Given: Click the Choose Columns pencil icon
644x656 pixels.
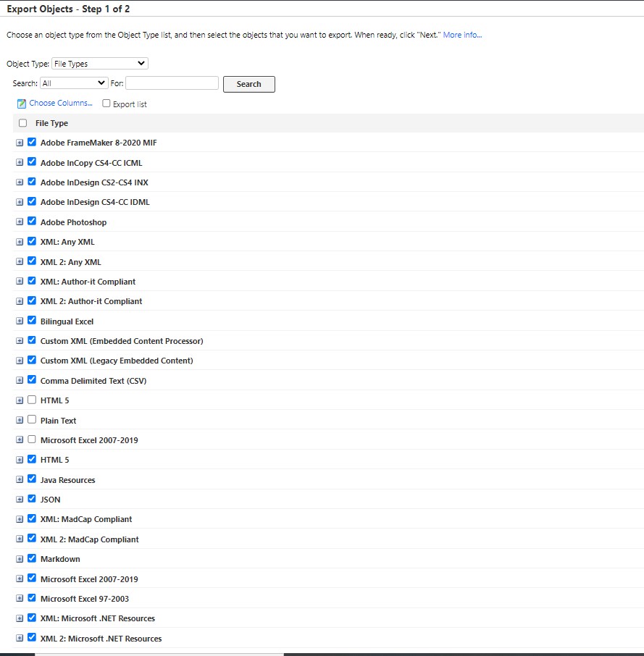Looking at the screenshot, I should click(21, 104).
